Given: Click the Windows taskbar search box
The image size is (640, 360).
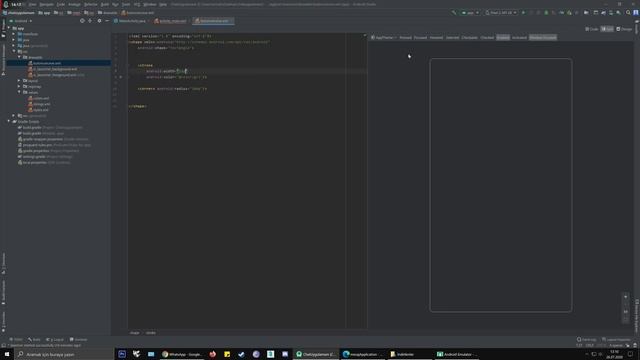Looking at the screenshot, I should pos(64,354).
